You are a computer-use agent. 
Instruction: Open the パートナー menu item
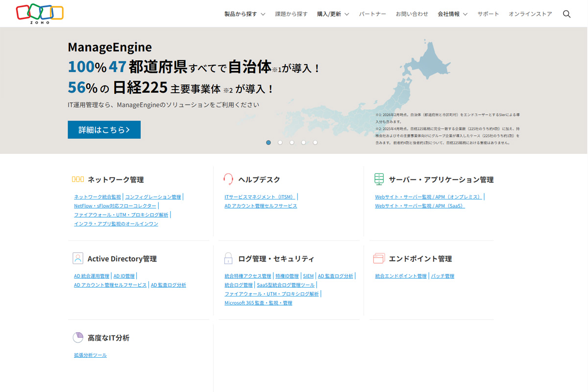click(372, 14)
